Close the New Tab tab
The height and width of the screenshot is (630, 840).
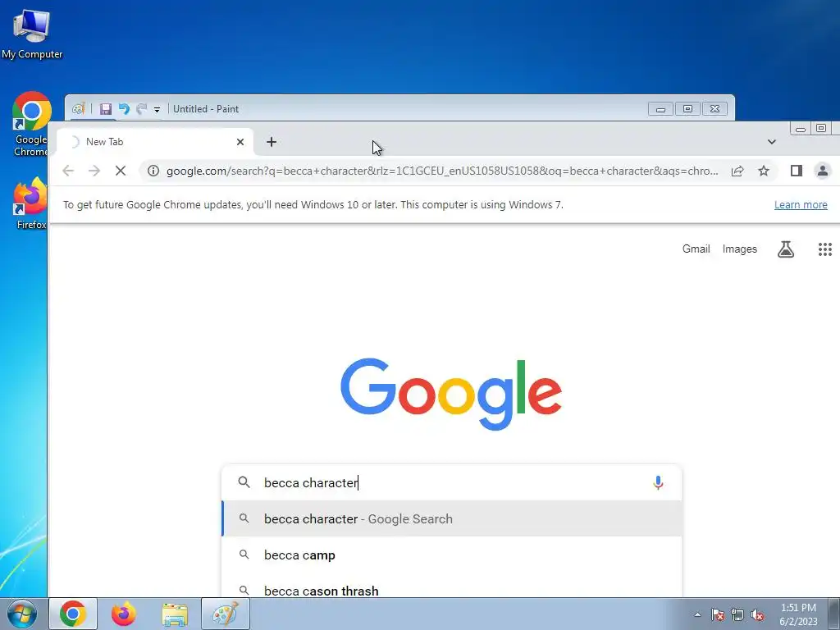tap(240, 142)
